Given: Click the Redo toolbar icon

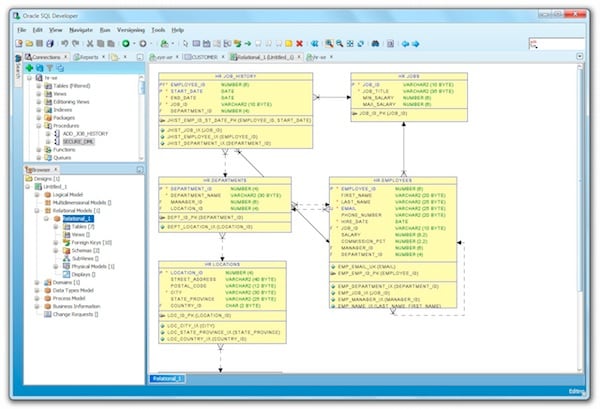Looking at the screenshot, I should click(75, 44).
